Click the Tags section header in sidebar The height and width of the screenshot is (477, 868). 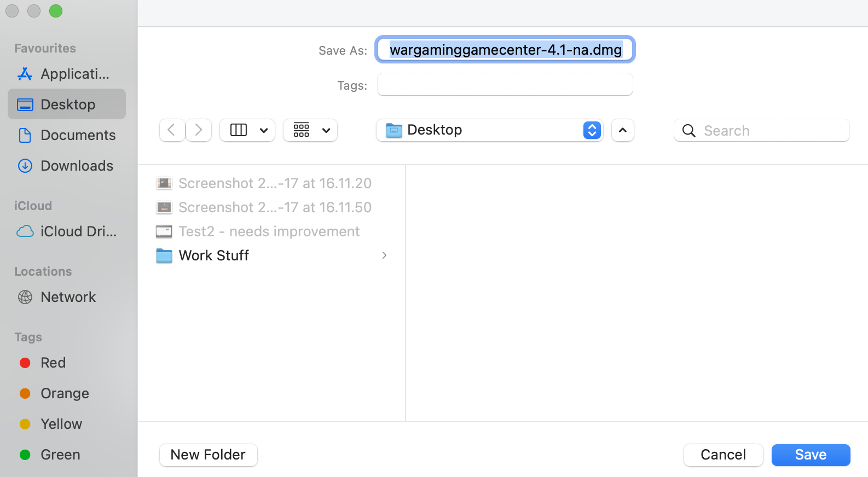click(x=28, y=337)
